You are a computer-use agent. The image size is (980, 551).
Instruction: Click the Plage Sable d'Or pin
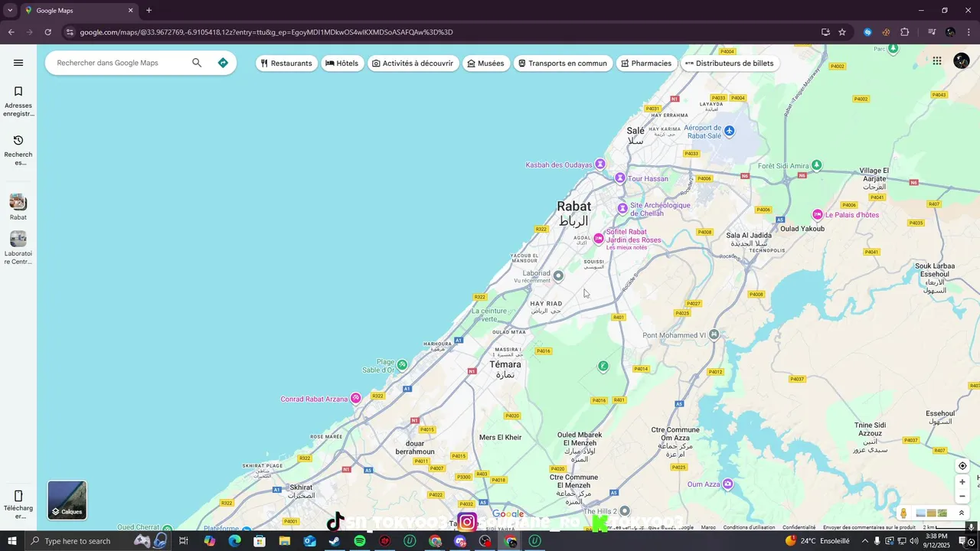click(402, 365)
